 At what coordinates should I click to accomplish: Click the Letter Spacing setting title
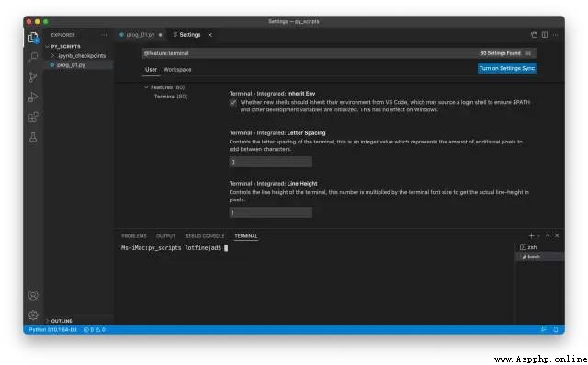click(x=277, y=132)
